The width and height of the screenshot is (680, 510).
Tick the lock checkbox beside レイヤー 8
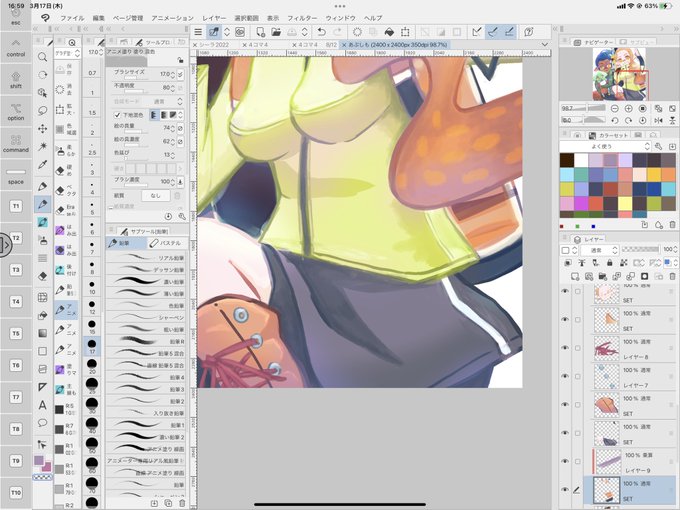(x=578, y=348)
